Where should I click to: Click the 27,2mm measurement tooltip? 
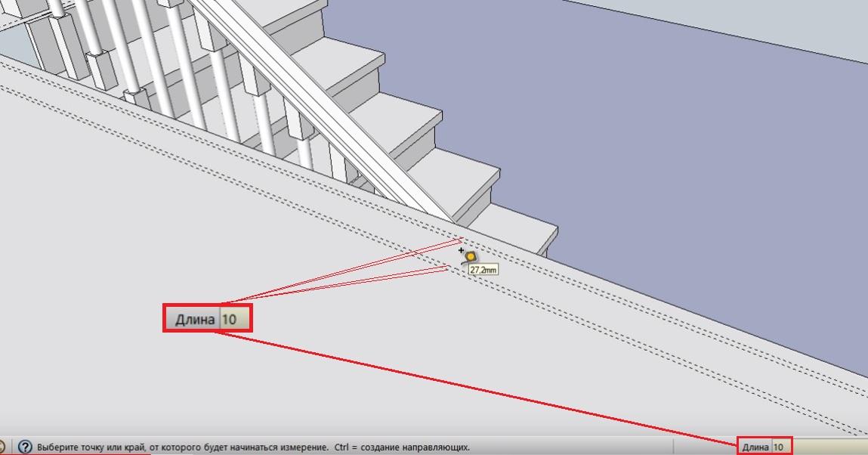click(483, 270)
